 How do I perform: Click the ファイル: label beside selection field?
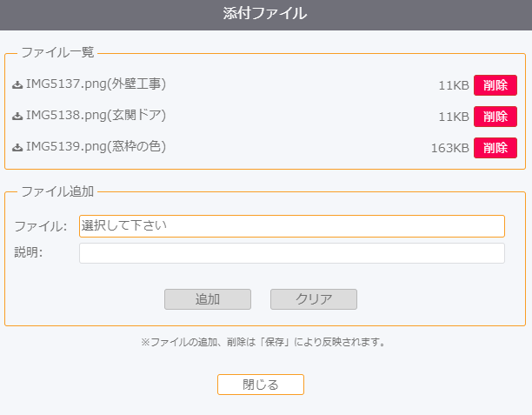41,226
